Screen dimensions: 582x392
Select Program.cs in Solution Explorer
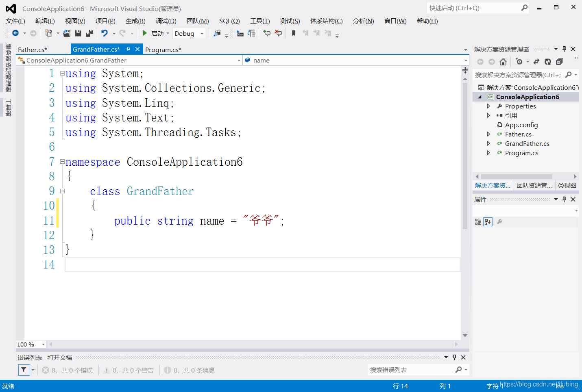[522, 153]
